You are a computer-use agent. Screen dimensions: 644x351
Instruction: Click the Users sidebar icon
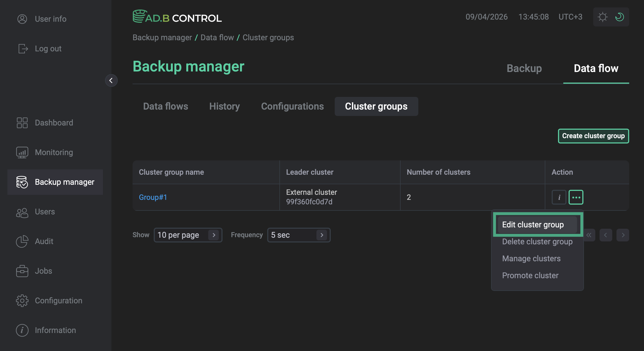coord(22,212)
